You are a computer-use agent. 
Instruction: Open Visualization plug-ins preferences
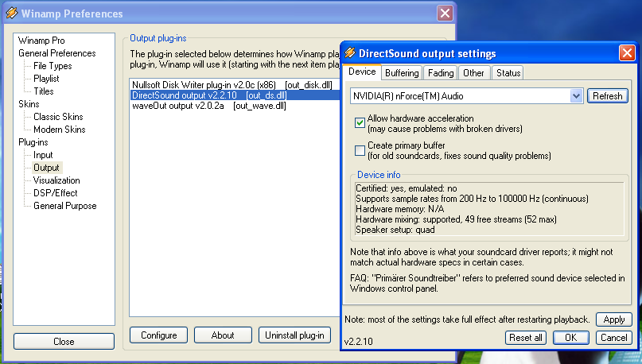(x=56, y=180)
